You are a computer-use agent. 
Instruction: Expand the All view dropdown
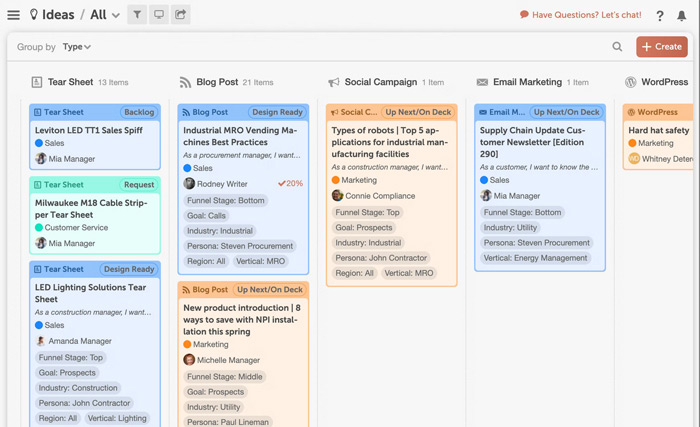pyautogui.click(x=116, y=16)
